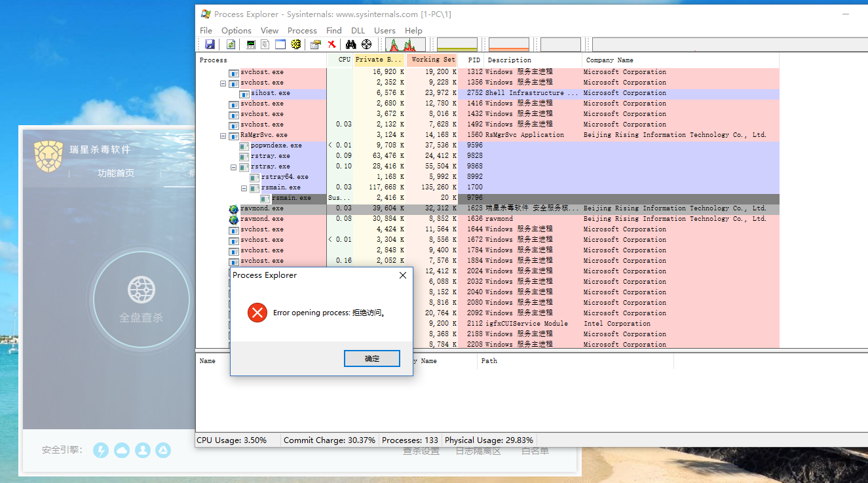Image resolution: width=868 pixels, height=483 pixels.
Task: Click the Save toolbar icon in Process Explorer
Action: [x=210, y=45]
